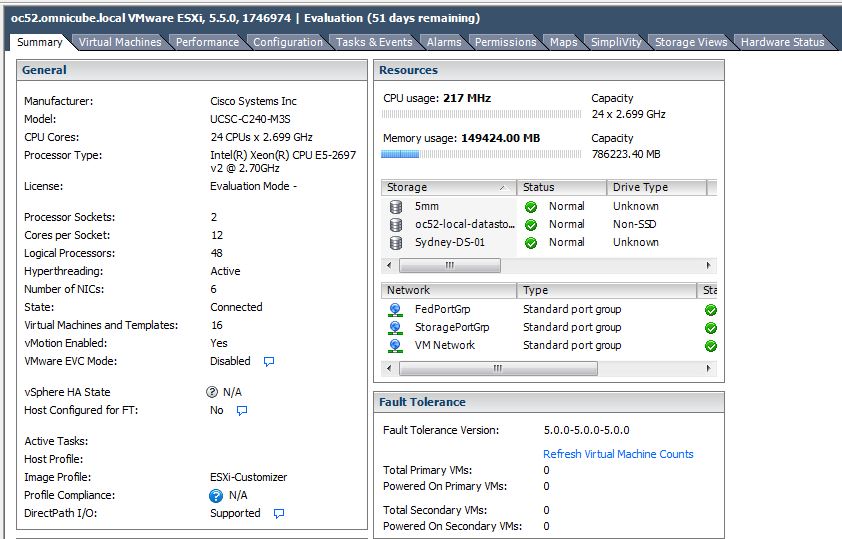Click the green status check for oc52-local-datastore

click(x=531, y=225)
